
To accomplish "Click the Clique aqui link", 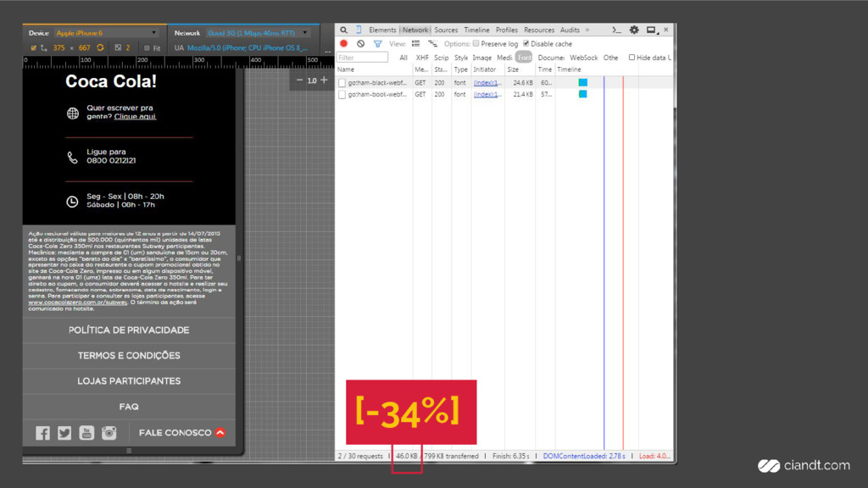I will 135,117.
